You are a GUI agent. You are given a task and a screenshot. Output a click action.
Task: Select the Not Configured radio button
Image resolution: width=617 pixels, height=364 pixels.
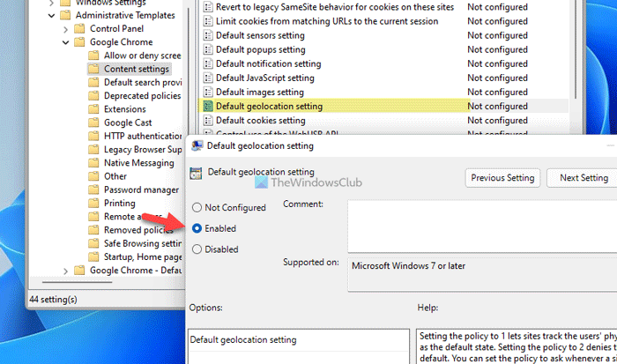pyautogui.click(x=197, y=207)
